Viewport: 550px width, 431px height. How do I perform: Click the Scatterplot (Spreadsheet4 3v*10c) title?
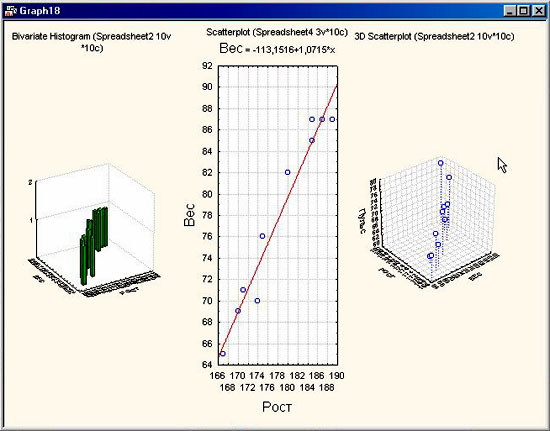point(277,32)
